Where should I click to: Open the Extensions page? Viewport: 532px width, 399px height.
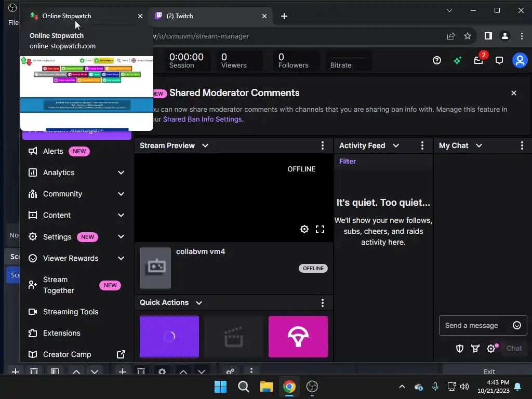click(x=77, y=333)
